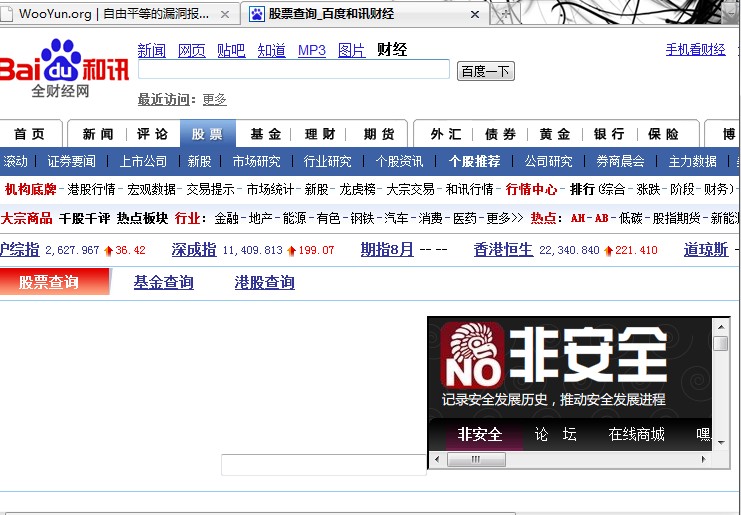741x515 pixels.
Task: Switch to the WooYun.org tab
Action: coord(113,14)
